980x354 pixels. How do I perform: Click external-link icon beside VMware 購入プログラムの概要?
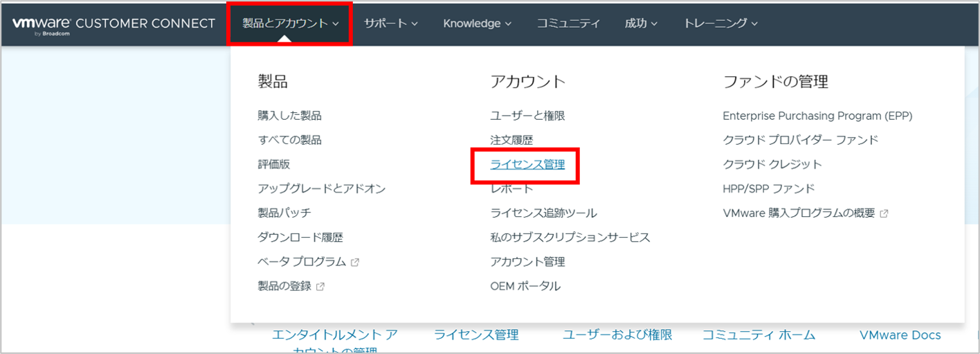[x=884, y=214]
